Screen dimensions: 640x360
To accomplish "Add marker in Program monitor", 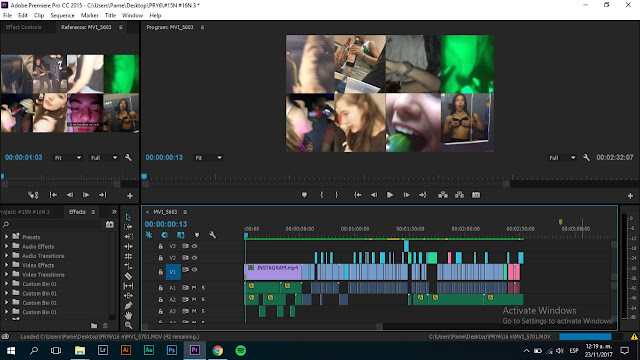I will pos(304,195).
